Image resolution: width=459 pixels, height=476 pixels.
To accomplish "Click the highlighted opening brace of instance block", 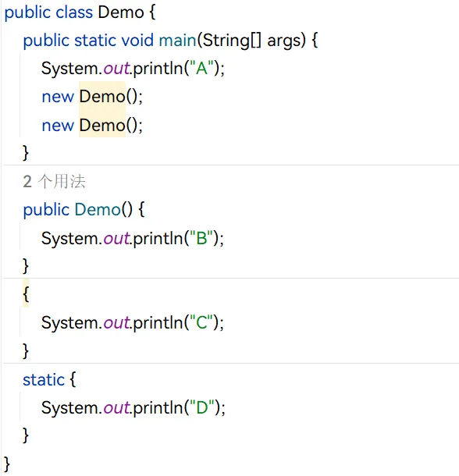I will pyautogui.click(x=26, y=294).
